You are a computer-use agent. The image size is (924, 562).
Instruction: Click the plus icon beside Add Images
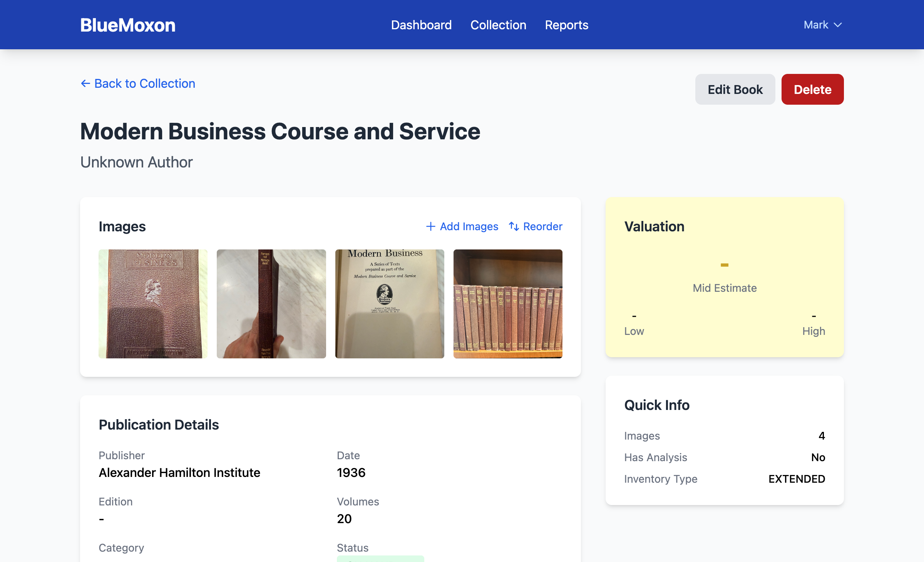click(x=430, y=226)
